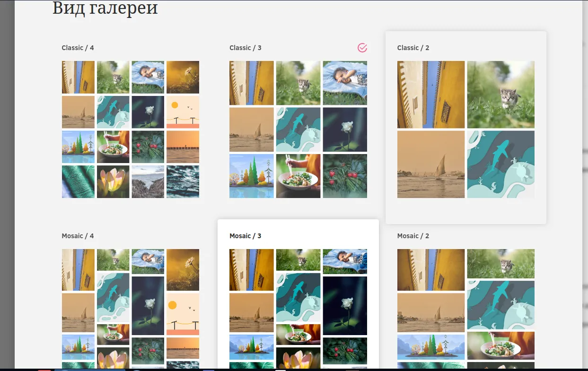Choose the Classic / 3 layout label

tap(246, 48)
